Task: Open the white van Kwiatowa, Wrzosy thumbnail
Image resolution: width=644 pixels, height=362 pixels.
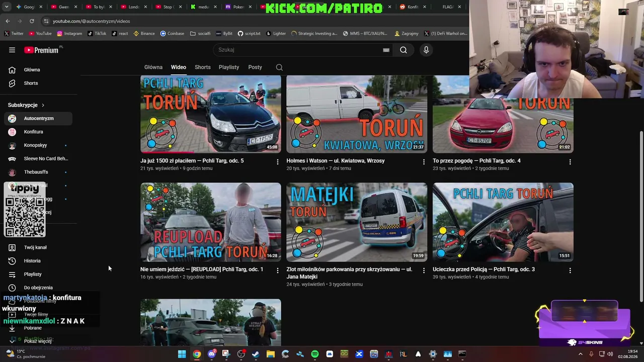Action: (357, 114)
